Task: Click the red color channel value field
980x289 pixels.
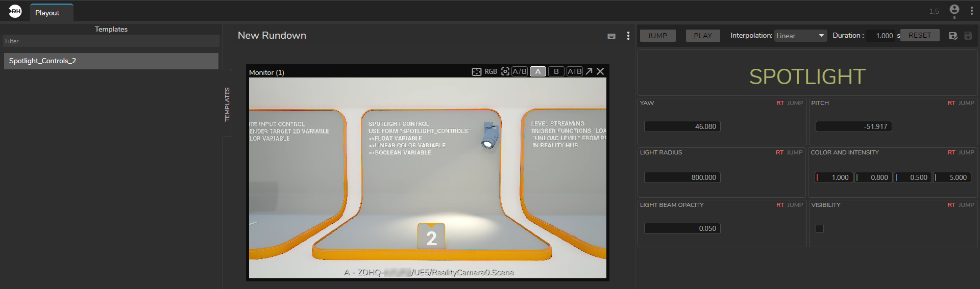Action: 836,177
